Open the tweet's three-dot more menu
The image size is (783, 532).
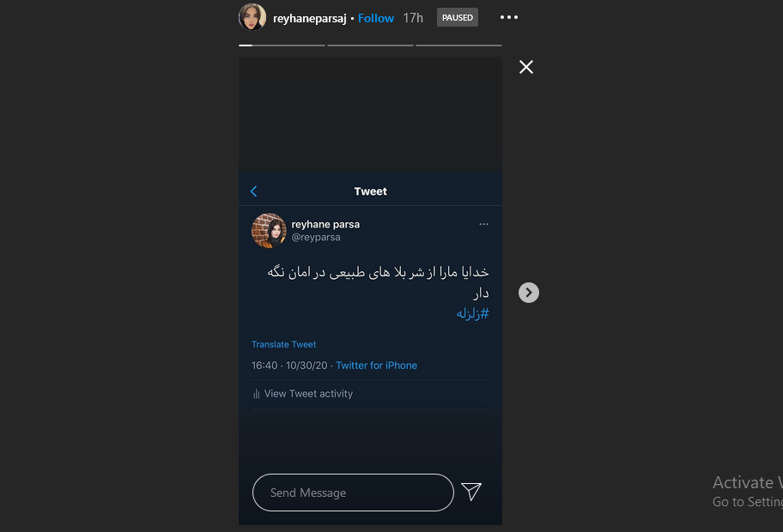pyautogui.click(x=483, y=224)
